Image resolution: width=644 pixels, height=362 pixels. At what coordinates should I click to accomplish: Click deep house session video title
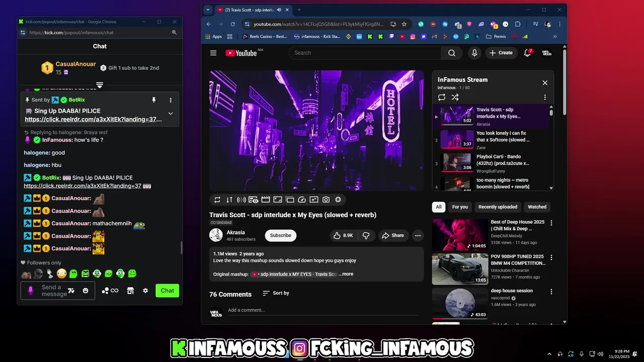[x=512, y=291]
